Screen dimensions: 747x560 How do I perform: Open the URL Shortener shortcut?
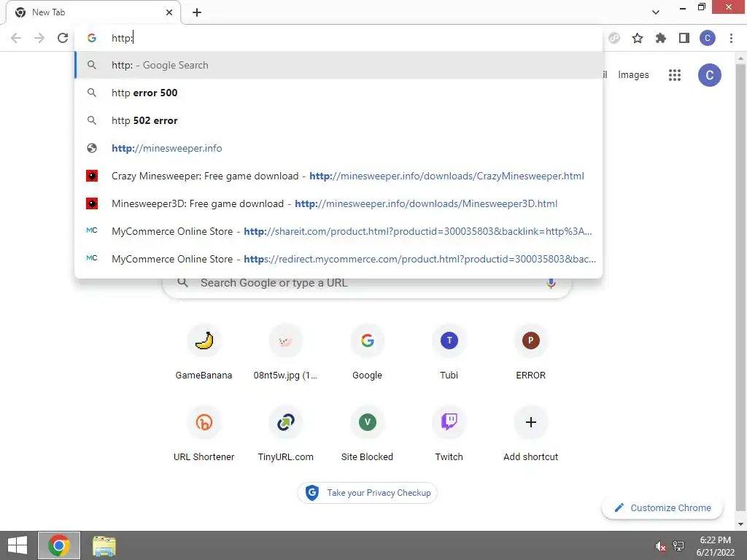tap(204, 434)
